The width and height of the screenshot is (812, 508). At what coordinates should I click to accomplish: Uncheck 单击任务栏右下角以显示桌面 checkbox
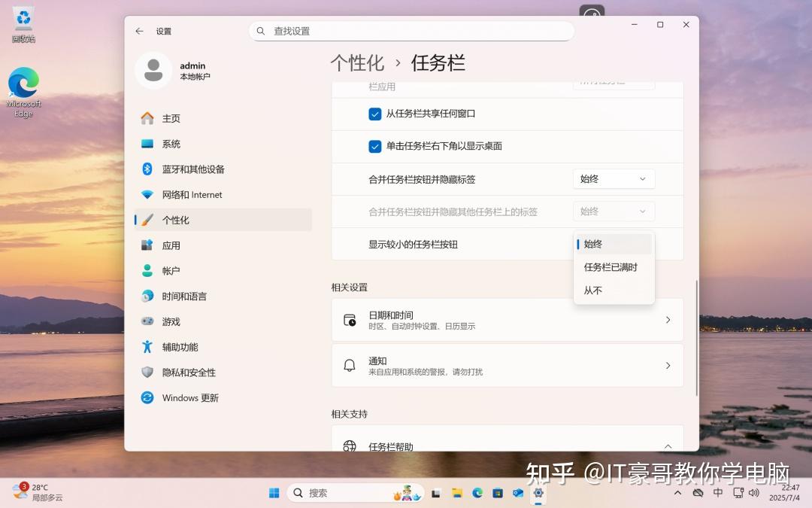pyautogui.click(x=375, y=146)
